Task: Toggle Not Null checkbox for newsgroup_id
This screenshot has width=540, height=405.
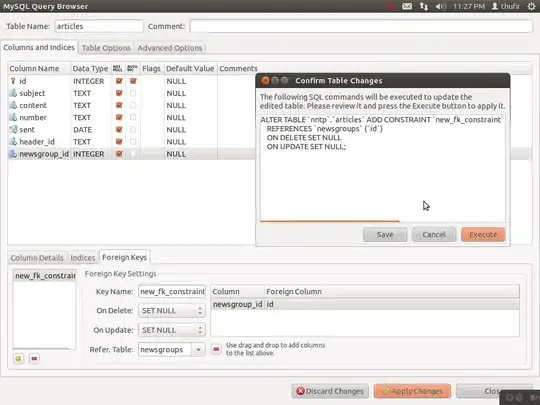Action: pyautogui.click(x=119, y=154)
